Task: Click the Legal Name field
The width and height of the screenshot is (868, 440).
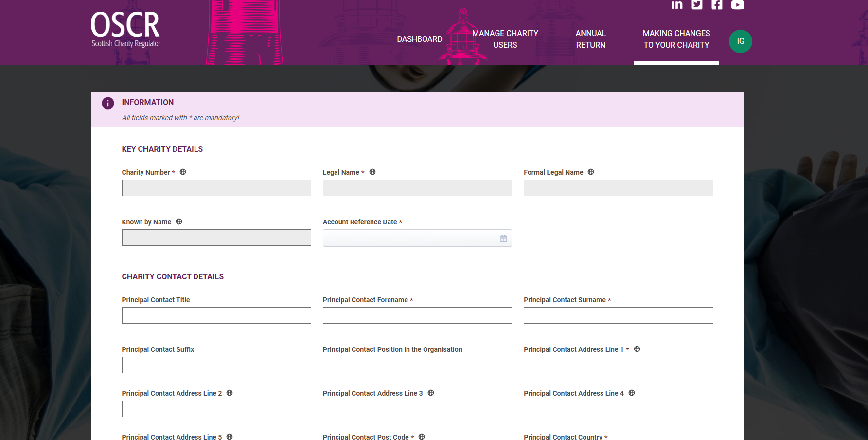Action: pos(417,188)
